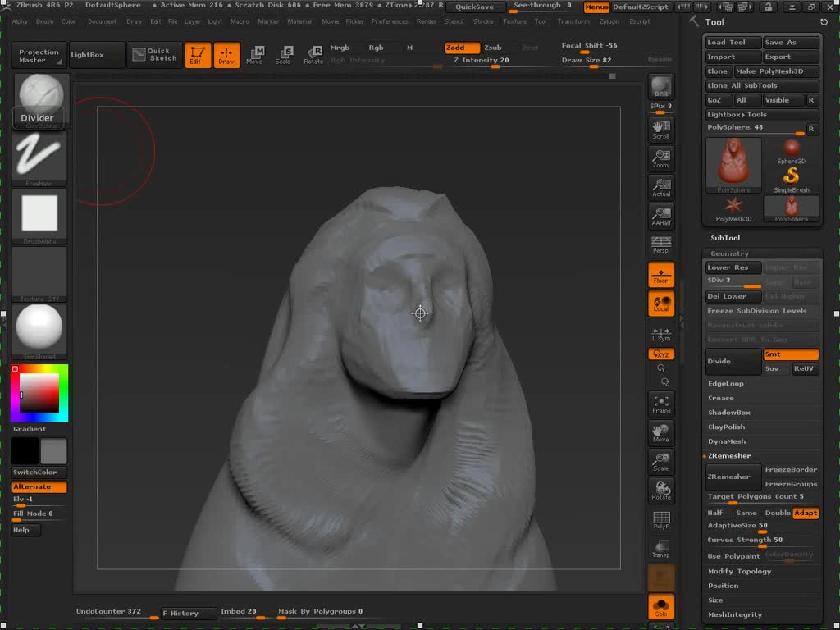
Task: Select the Draw mode button
Action: click(226, 55)
